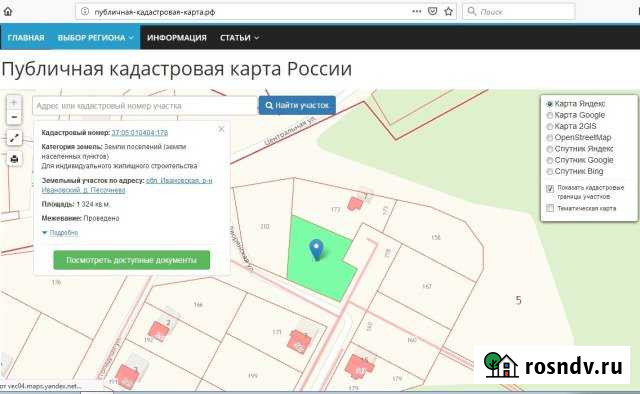Close the parcel info popup

tap(221, 129)
